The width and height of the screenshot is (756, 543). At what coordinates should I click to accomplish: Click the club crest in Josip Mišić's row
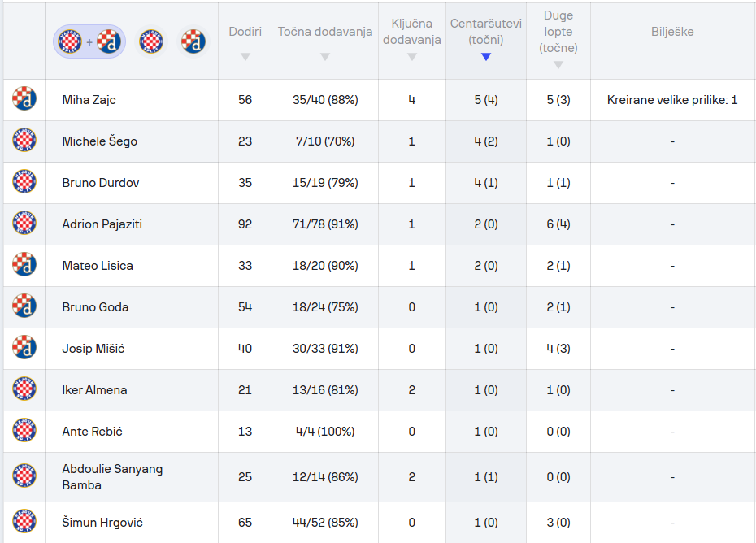click(x=24, y=348)
